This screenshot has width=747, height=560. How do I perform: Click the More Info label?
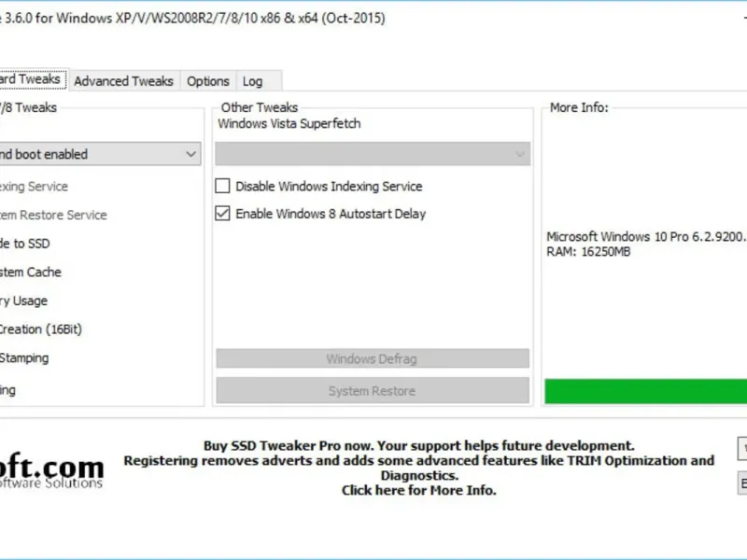pos(579,107)
